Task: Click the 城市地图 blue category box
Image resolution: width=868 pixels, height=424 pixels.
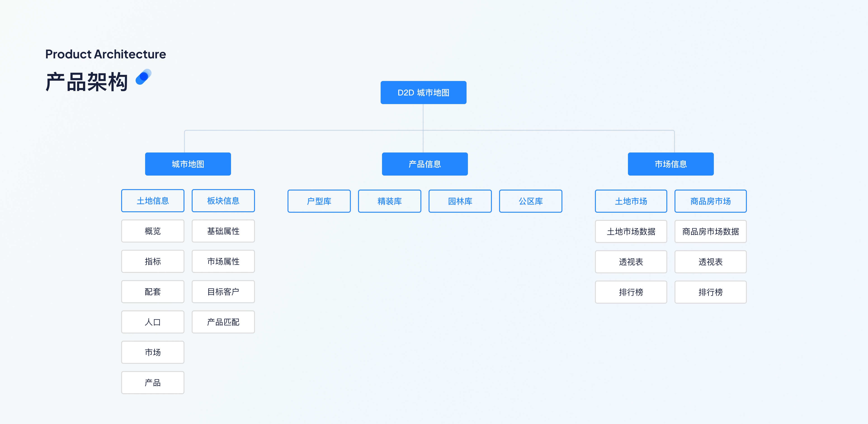Action: pyautogui.click(x=188, y=164)
